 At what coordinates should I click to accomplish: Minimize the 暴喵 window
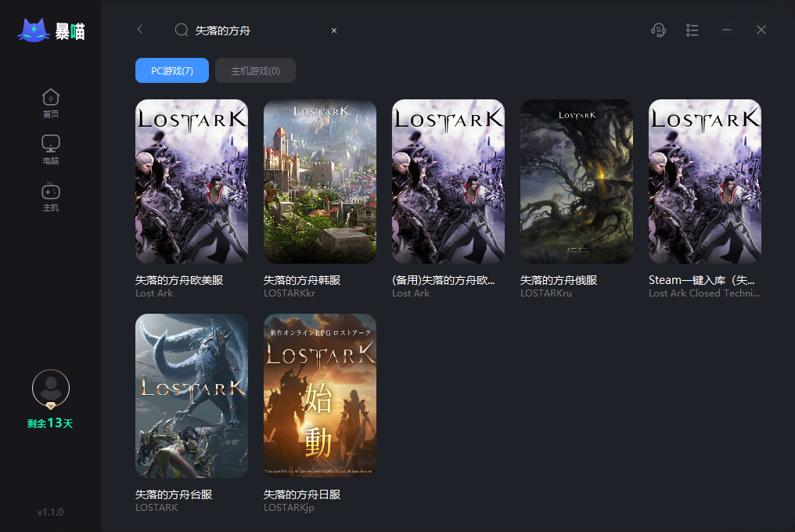(727, 30)
